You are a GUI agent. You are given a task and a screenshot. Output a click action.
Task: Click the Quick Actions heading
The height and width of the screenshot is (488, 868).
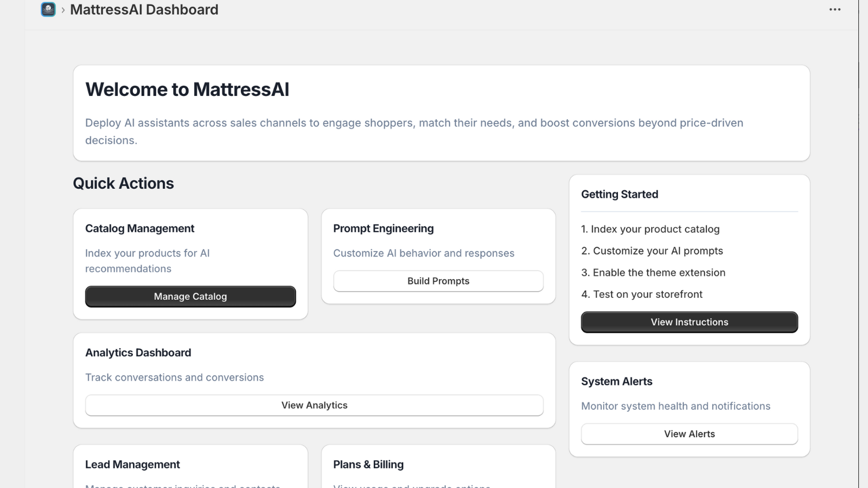coord(123,183)
